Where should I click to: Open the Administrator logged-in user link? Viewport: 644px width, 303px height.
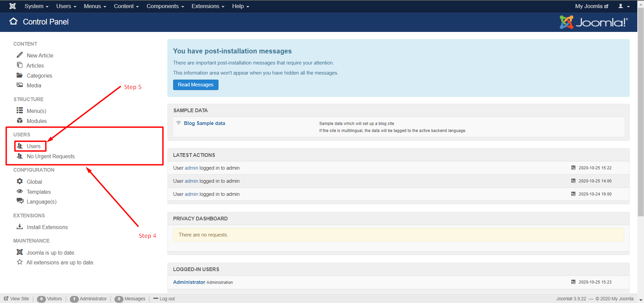click(189, 282)
